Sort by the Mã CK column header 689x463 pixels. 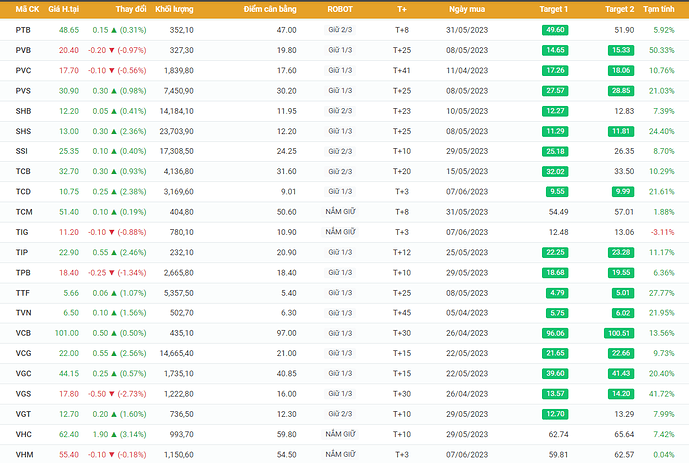[27, 8]
